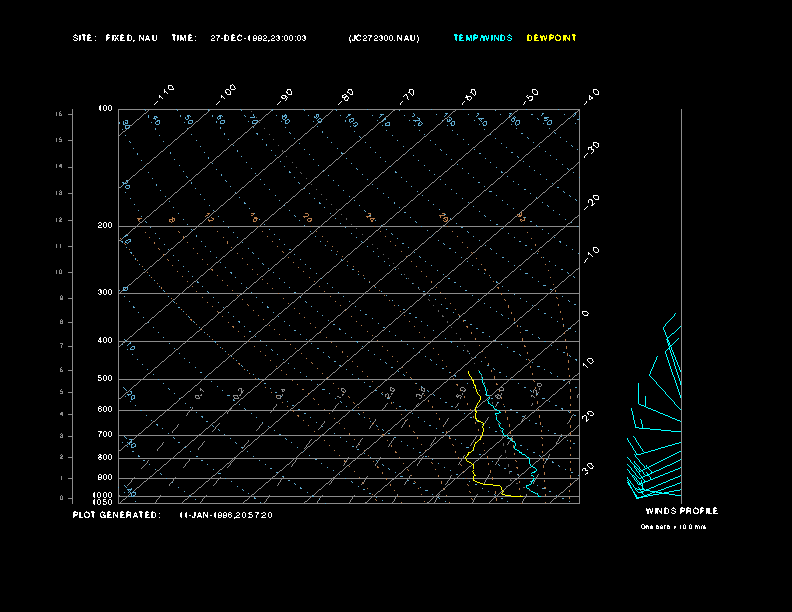792x612 pixels.
Task: Click the 15 km altitude tick label
Action: coord(59,140)
